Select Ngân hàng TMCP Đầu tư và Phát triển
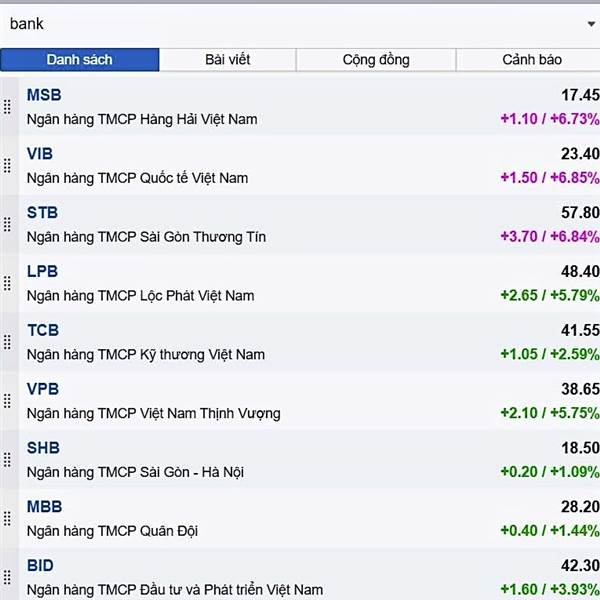The width and height of the screenshot is (600, 600). coord(175,590)
